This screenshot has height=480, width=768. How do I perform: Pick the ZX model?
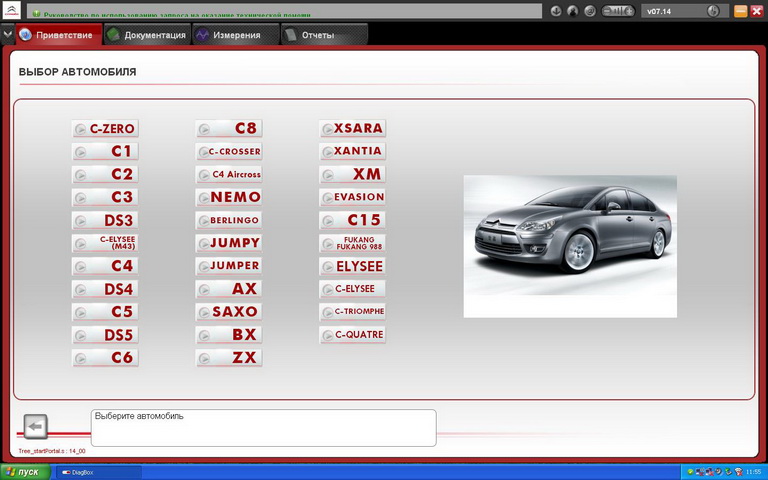(x=229, y=358)
